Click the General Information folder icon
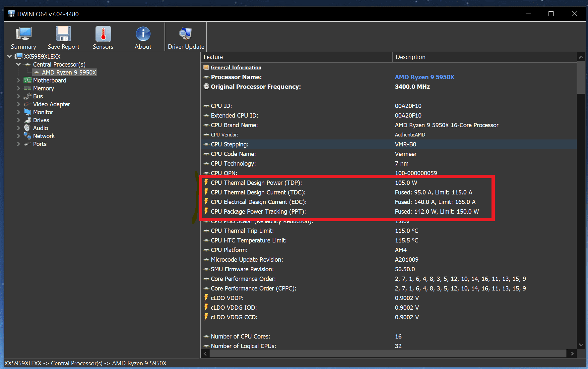Image resolution: width=588 pixels, height=369 pixels. click(x=206, y=68)
